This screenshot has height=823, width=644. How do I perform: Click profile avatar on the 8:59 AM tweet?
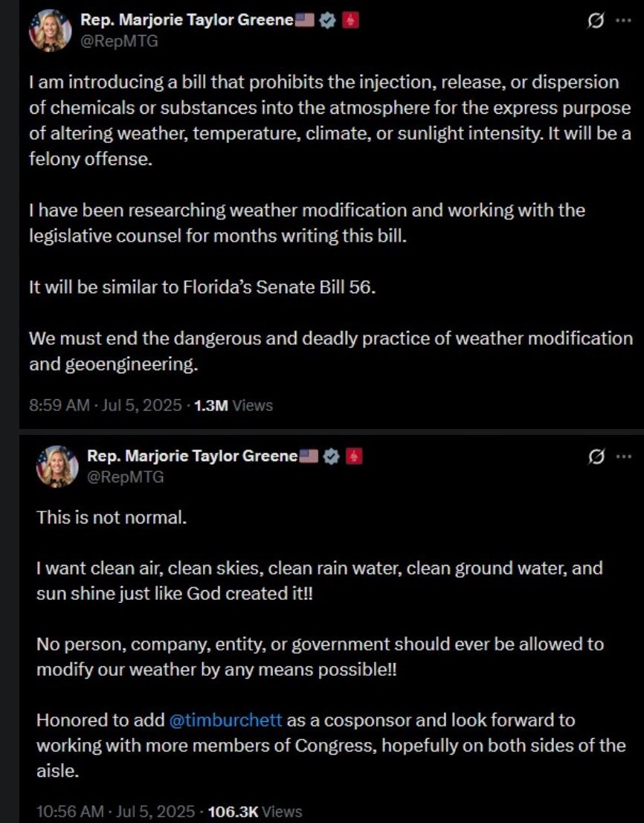50,30
